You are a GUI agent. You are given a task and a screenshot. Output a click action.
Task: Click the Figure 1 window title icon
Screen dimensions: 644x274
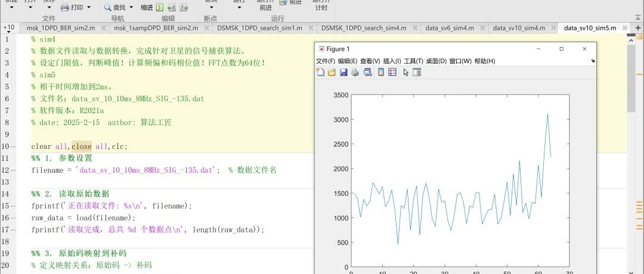point(321,49)
